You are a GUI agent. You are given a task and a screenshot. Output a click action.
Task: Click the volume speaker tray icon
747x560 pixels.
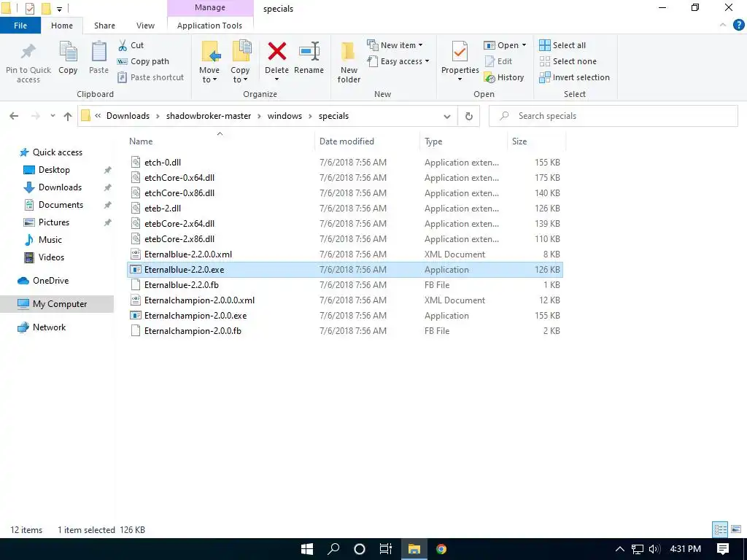pos(654,549)
